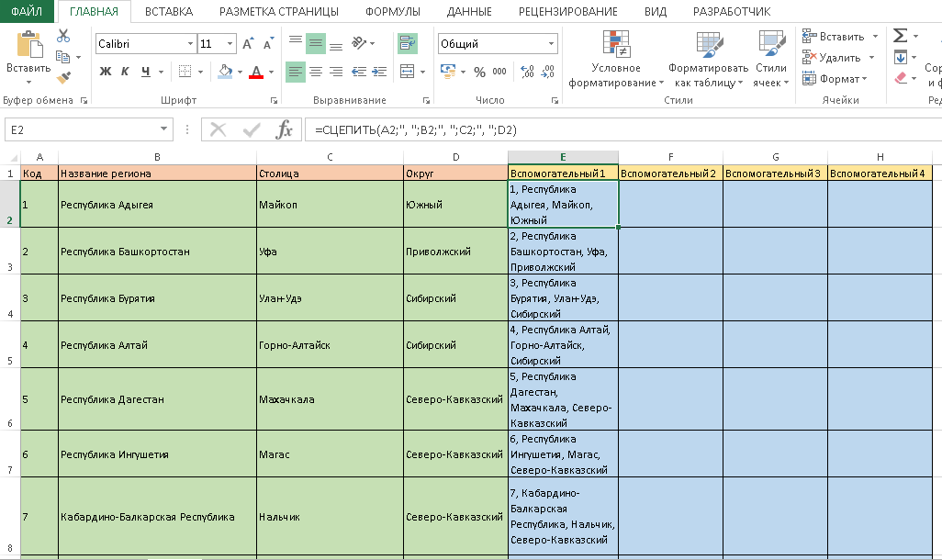Toggle Center horizontal alignment

click(316, 72)
